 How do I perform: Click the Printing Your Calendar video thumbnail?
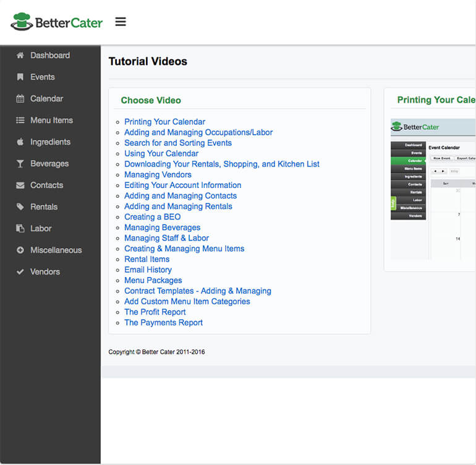[433, 189]
